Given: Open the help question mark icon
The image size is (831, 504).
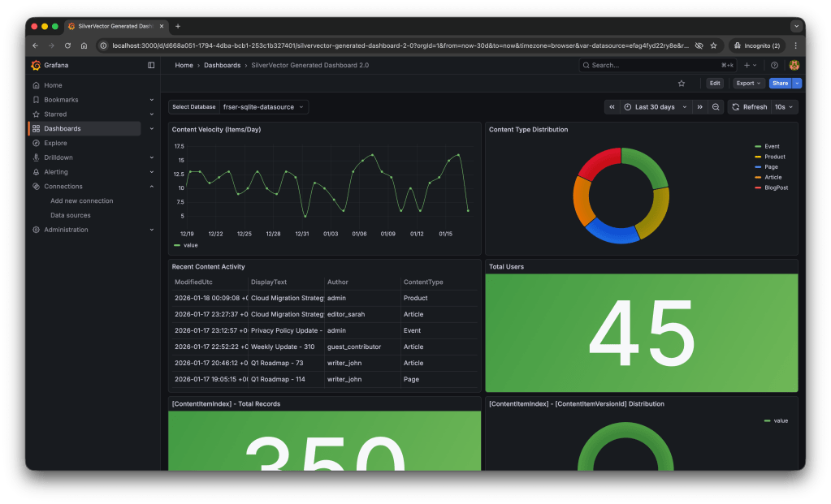Looking at the screenshot, I should (x=774, y=65).
